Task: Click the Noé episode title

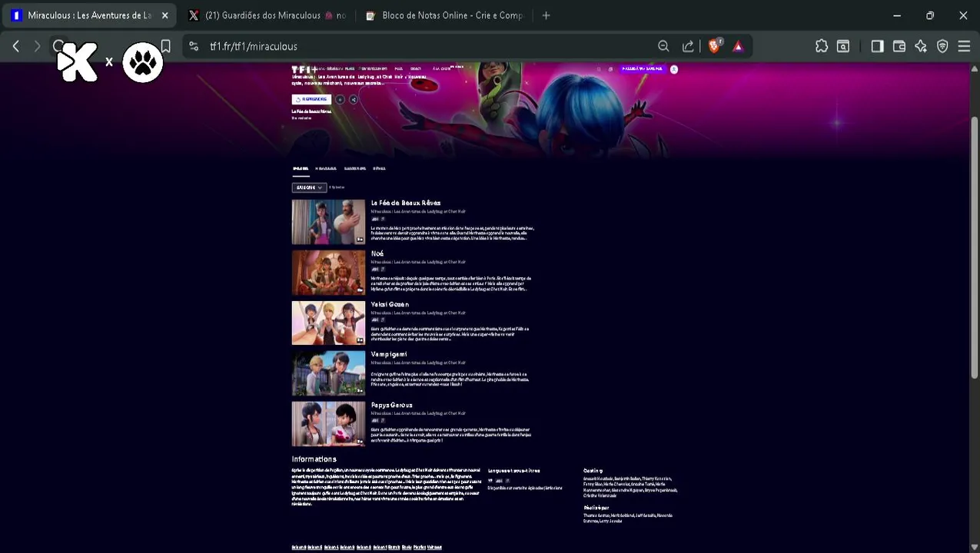Action: pos(377,253)
